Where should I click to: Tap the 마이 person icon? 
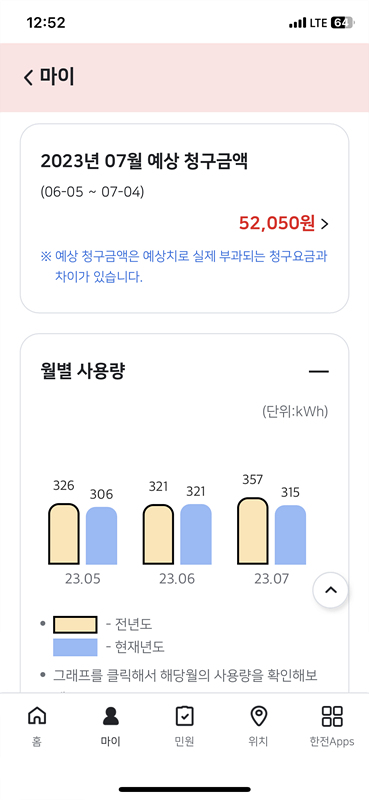coord(110,716)
